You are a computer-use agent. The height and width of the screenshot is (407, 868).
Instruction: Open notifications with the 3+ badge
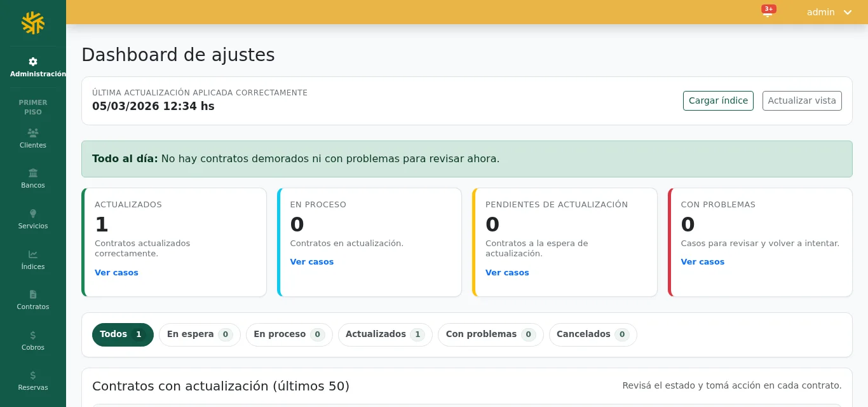(768, 11)
